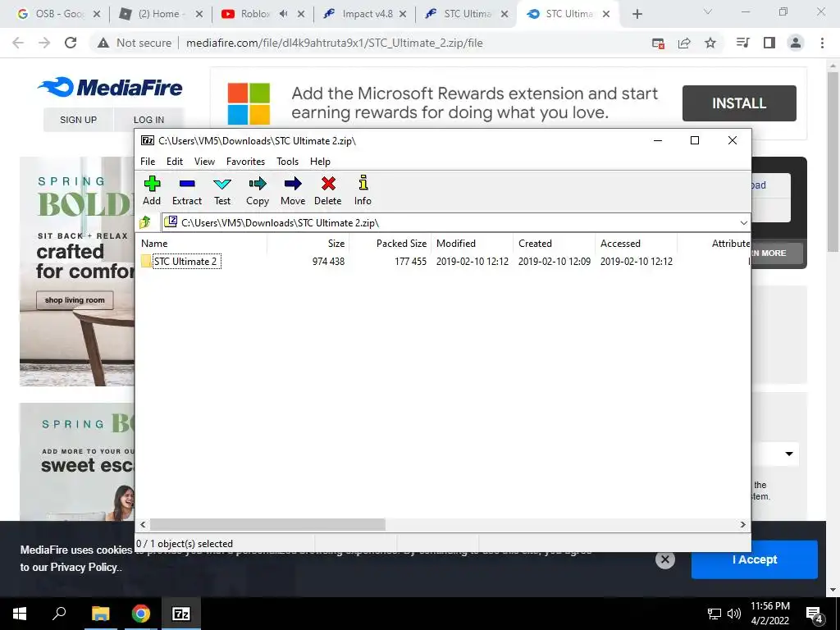Screen dimensions: 840x630
Task: Open Windows taskbar search
Action: click(x=59, y=614)
